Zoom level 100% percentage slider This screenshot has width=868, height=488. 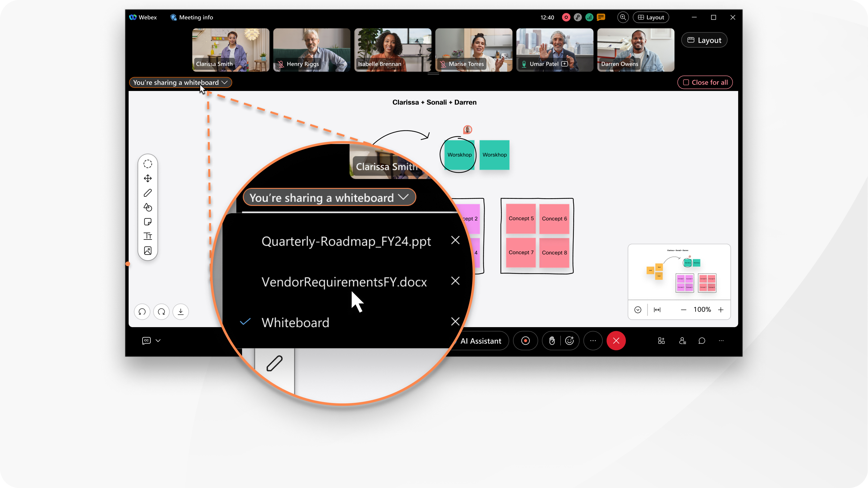[702, 309]
